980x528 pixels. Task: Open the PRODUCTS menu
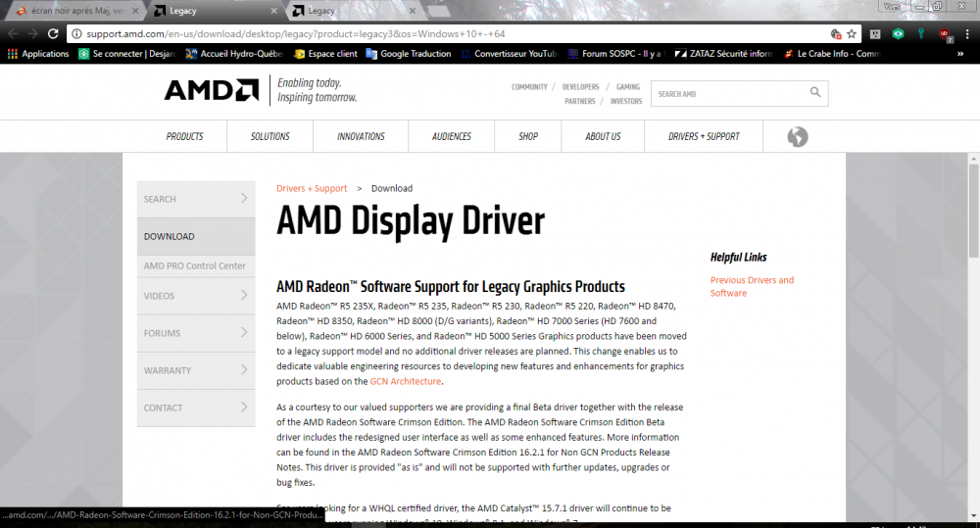(x=184, y=136)
